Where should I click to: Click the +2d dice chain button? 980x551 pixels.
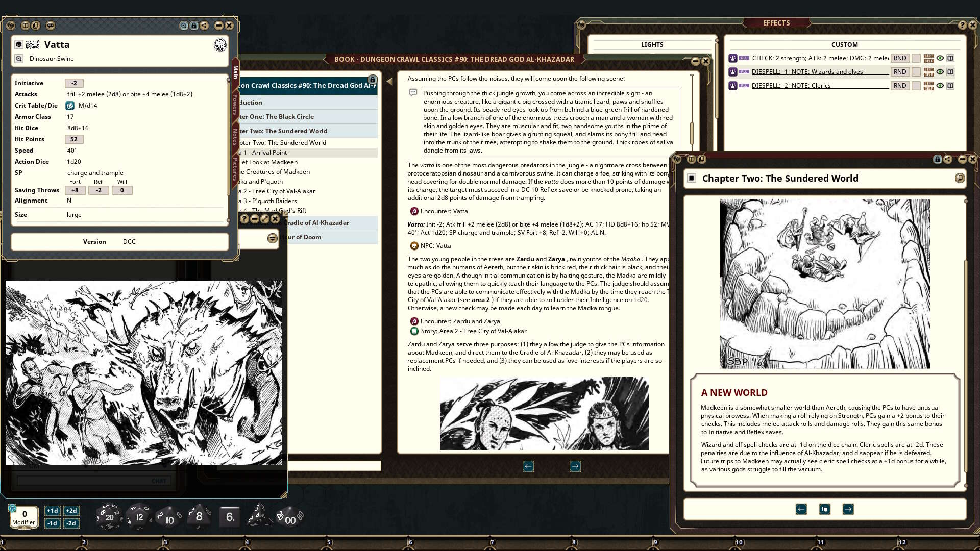click(71, 511)
